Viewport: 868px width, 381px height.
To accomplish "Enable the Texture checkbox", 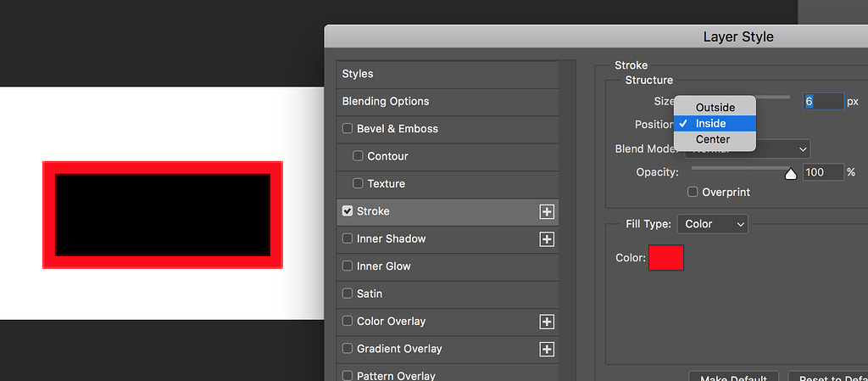I will 358,183.
